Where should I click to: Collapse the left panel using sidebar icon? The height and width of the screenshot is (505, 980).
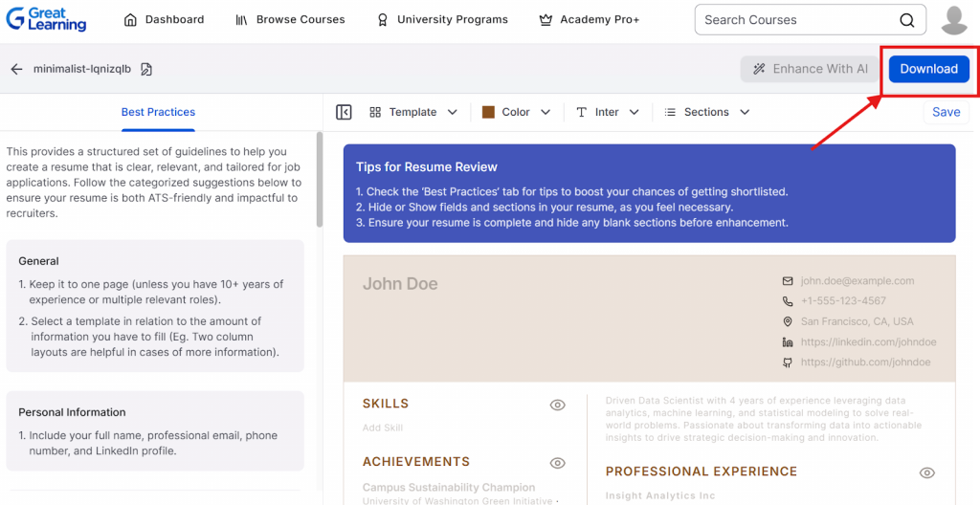click(x=345, y=112)
